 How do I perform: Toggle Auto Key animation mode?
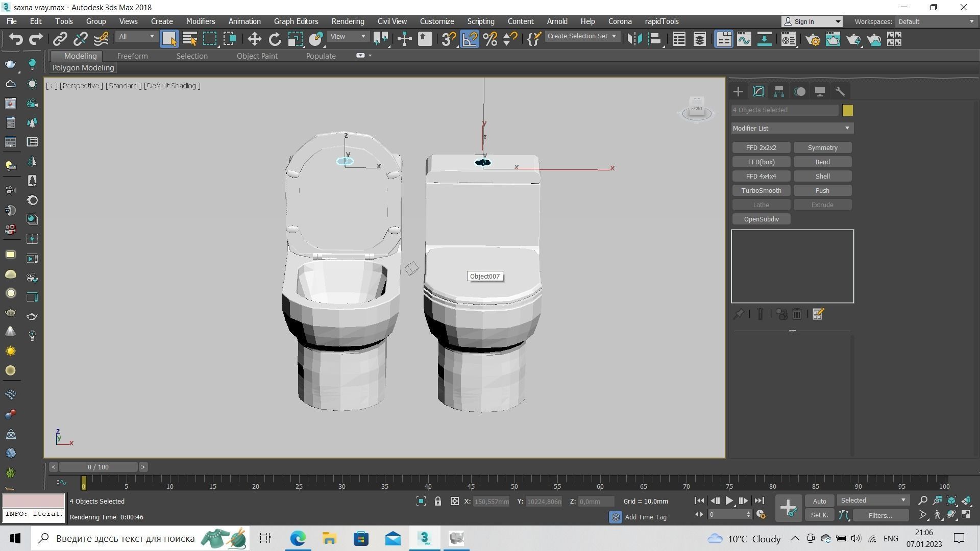coord(819,501)
